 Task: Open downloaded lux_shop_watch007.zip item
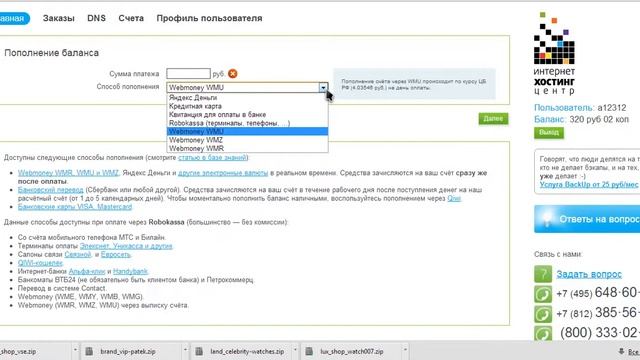point(352,351)
